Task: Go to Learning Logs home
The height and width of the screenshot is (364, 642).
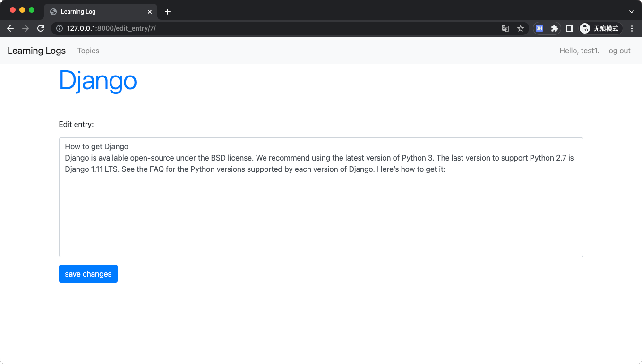Action: coord(36,51)
